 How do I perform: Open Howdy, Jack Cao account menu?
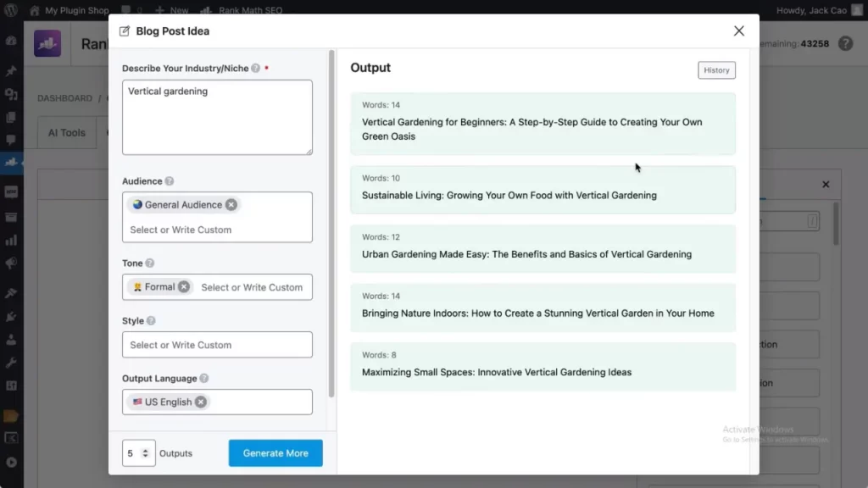click(819, 10)
